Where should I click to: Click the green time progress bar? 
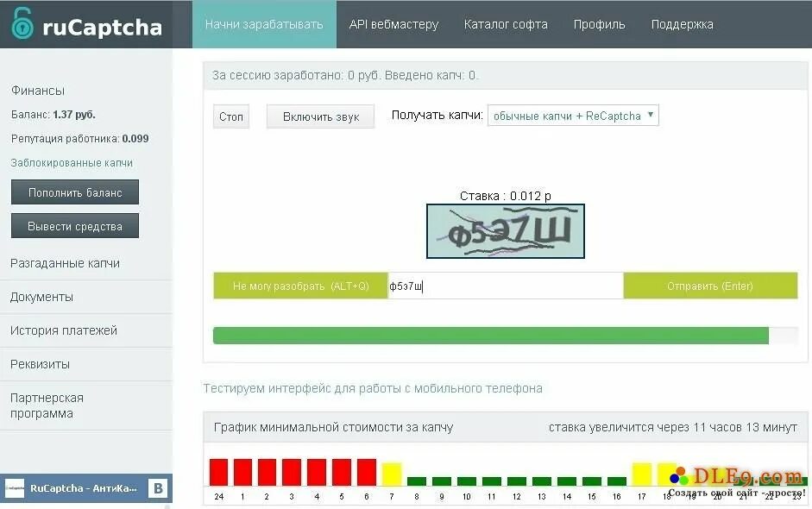pyautogui.click(x=491, y=335)
